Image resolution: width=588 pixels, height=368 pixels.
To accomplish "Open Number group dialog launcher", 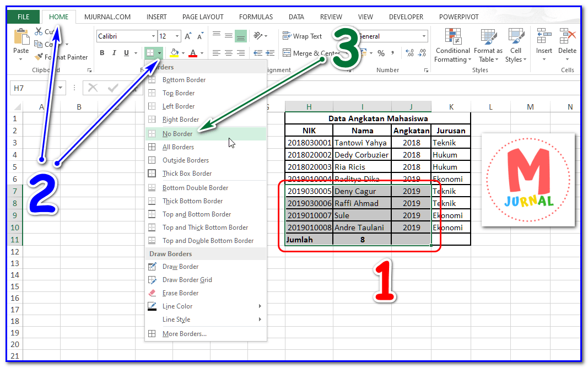I will click(426, 70).
